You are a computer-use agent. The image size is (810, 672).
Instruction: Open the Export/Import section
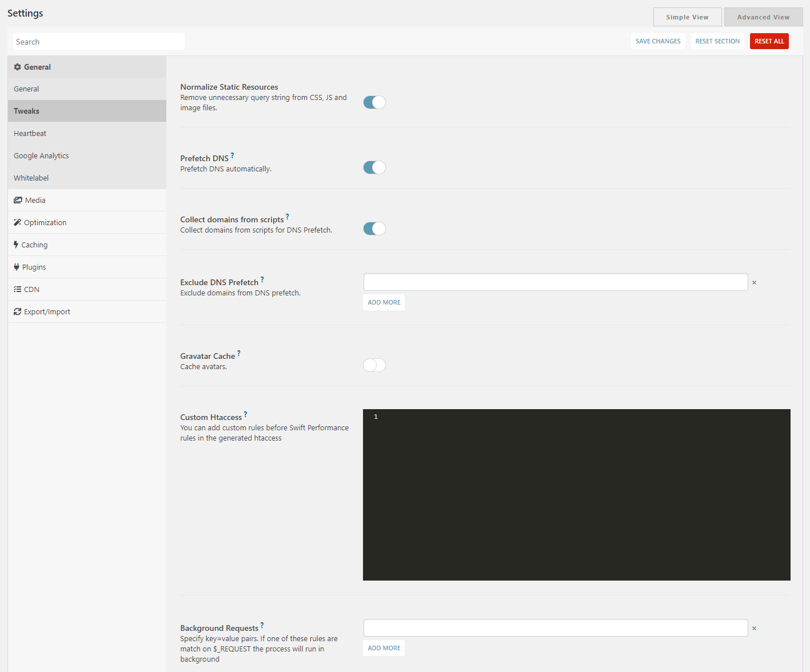coord(87,311)
